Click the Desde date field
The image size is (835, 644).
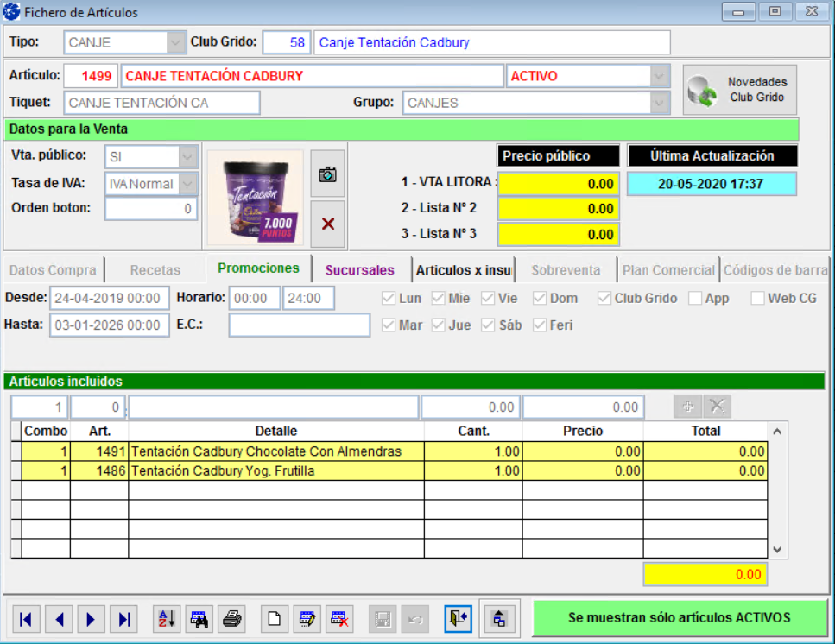coord(109,298)
